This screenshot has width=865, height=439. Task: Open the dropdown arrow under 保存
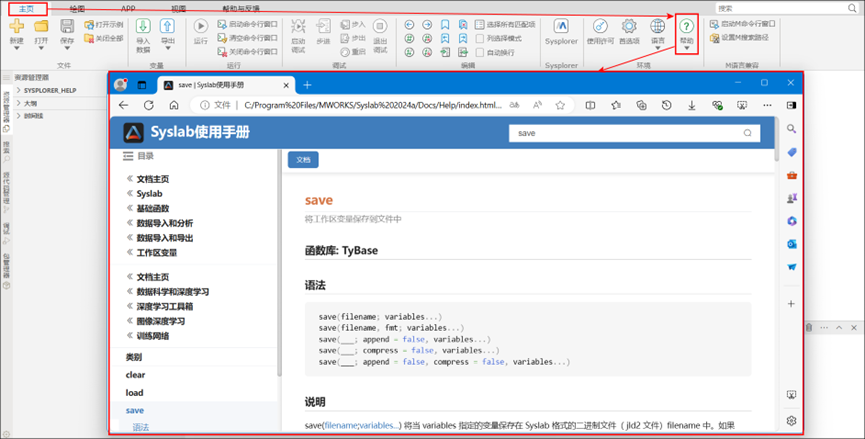pyautogui.click(x=67, y=49)
